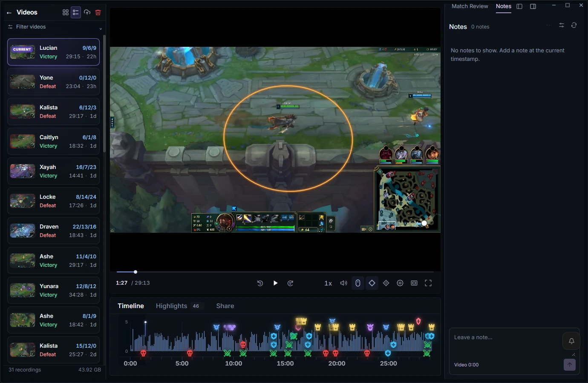
Task: Delete videos with the red trash icon
Action: coord(98,12)
